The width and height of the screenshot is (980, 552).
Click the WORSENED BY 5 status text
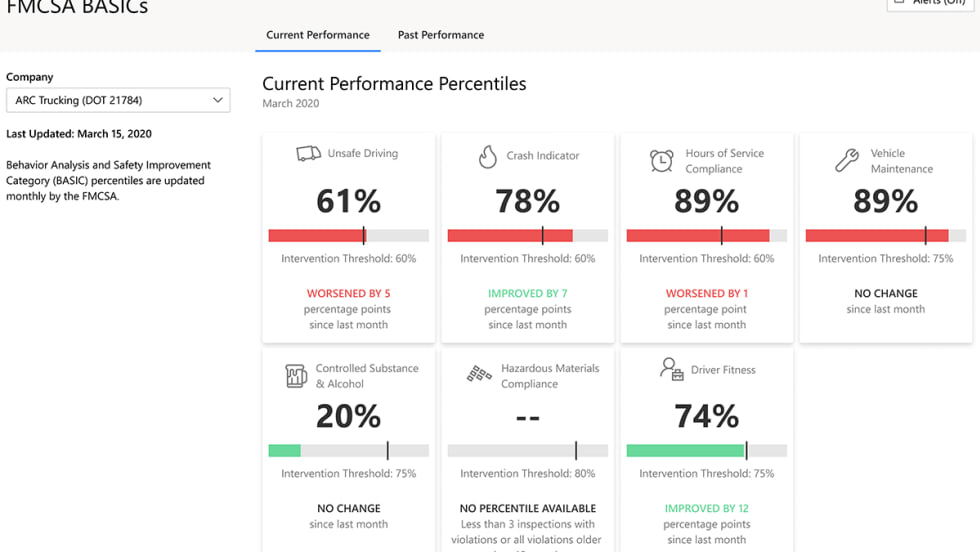348,294
